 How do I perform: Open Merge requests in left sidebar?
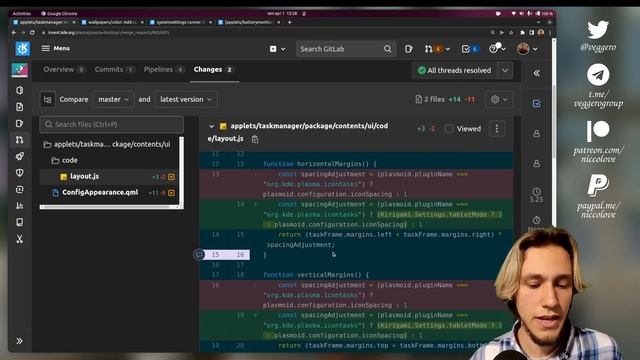20,140
